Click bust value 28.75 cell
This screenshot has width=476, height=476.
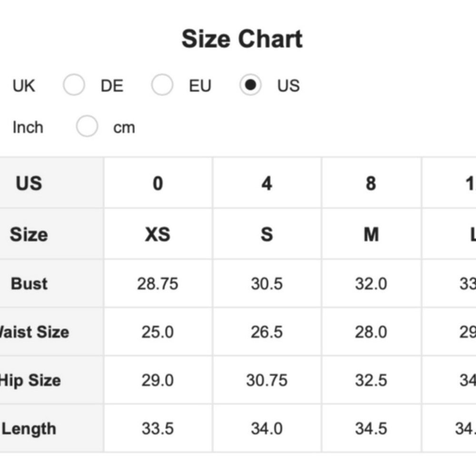click(x=158, y=284)
